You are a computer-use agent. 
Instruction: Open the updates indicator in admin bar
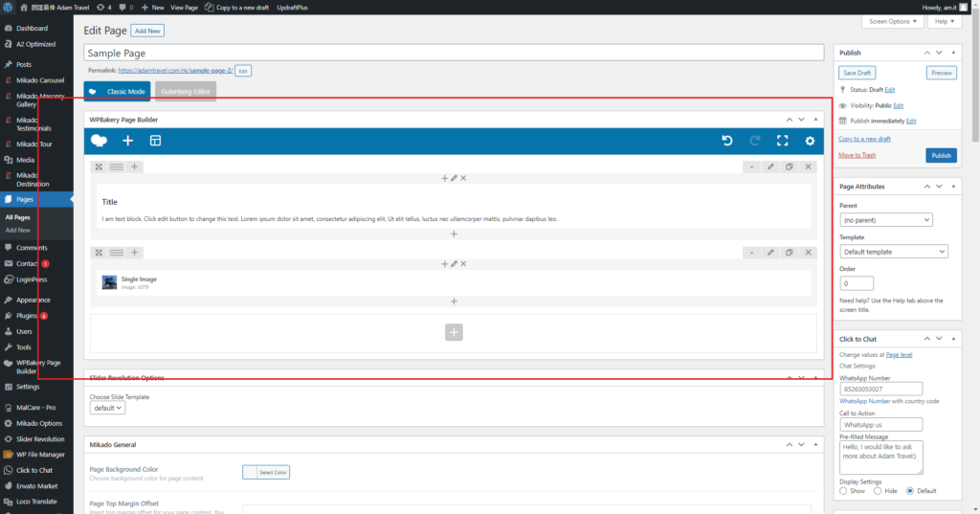(x=103, y=8)
